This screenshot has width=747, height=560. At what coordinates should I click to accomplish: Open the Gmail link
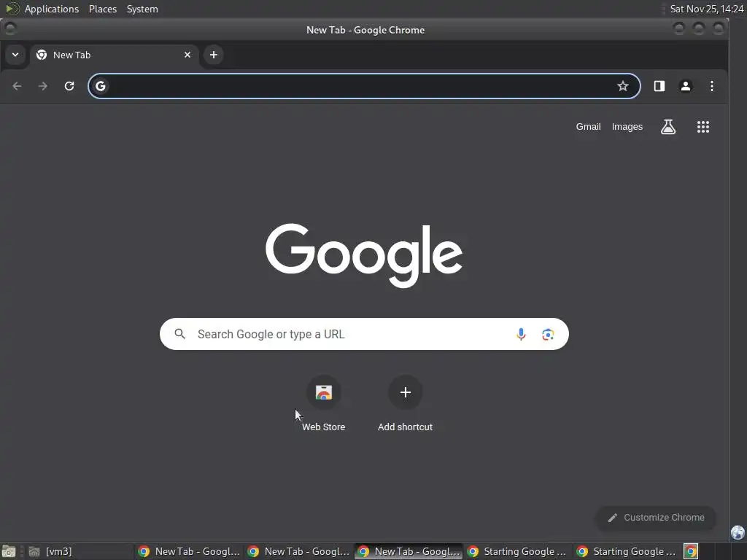588,127
